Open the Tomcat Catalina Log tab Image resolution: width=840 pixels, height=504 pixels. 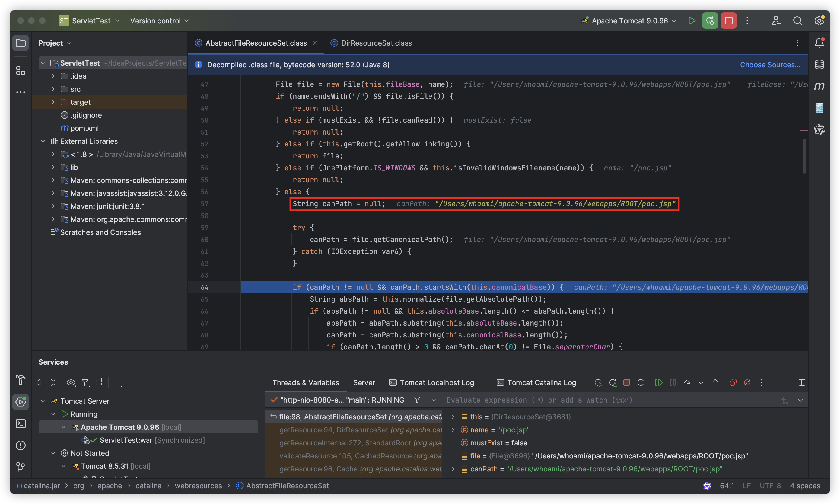pyautogui.click(x=536, y=383)
